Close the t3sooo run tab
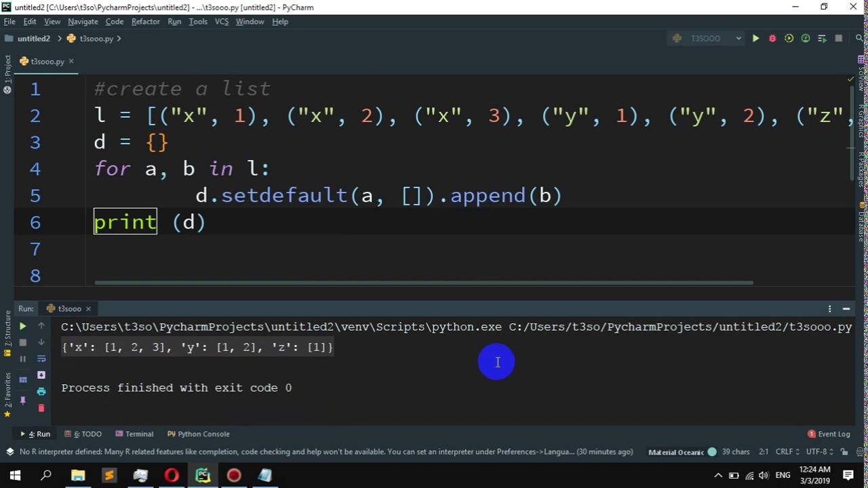The width and height of the screenshot is (868, 488). (88, 308)
